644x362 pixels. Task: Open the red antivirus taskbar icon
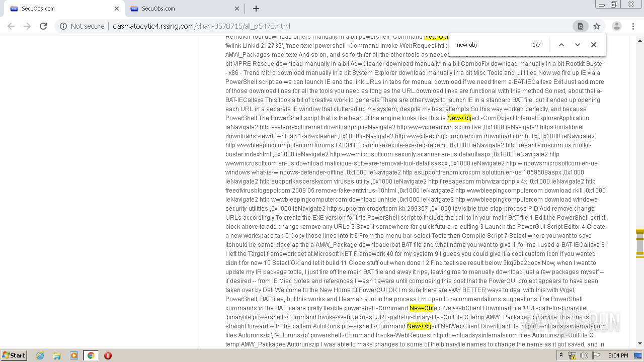[108, 355]
